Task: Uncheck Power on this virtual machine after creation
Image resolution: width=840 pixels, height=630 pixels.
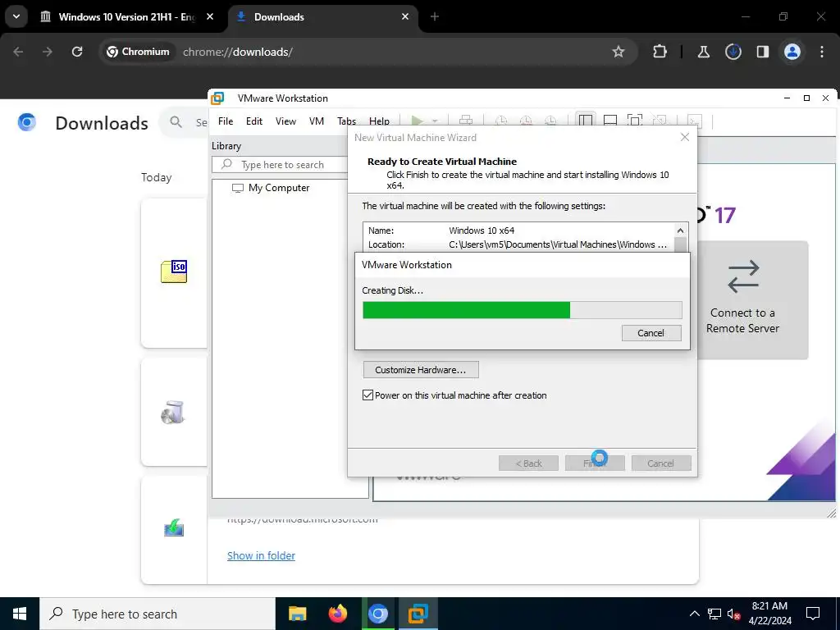Action: pos(367,395)
